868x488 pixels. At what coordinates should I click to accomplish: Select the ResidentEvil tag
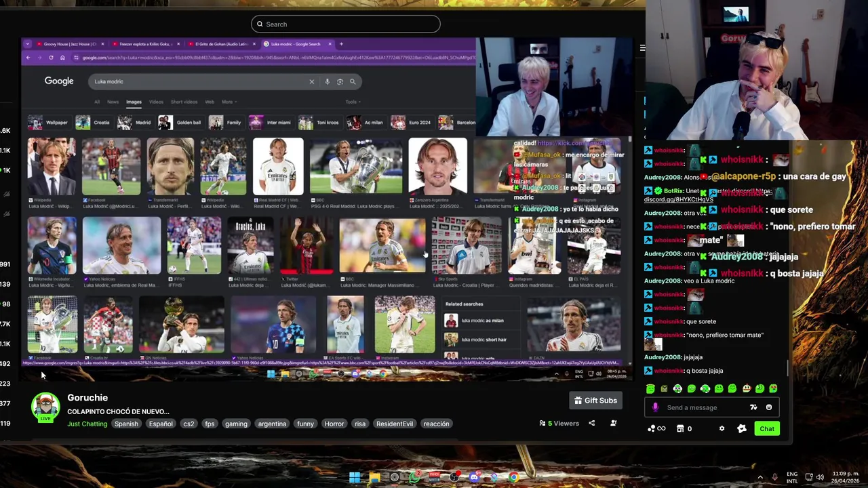click(x=394, y=424)
